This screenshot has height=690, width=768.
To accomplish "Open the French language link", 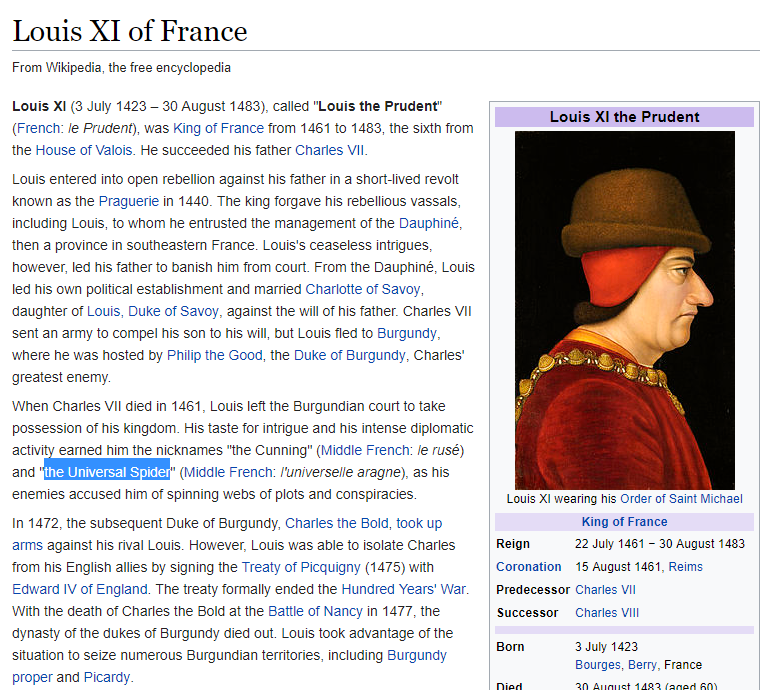I will (x=39, y=128).
